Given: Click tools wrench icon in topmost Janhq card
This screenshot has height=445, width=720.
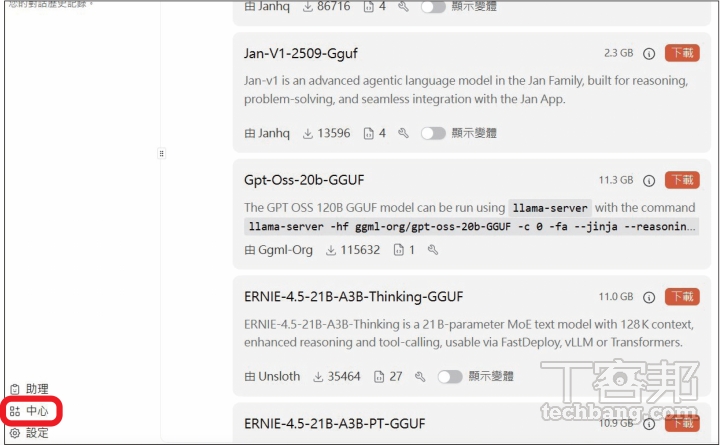Looking at the screenshot, I should [x=403, y=6].
